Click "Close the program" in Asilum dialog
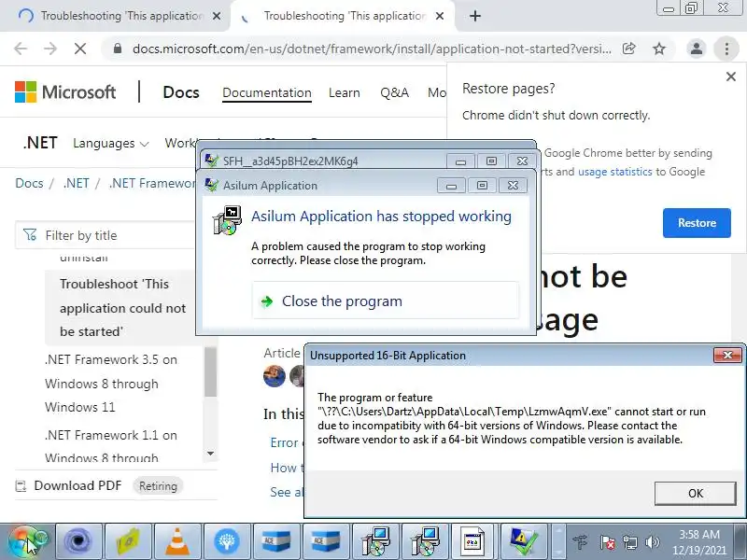The width and height of the screenshot is (747, 560). coord(385,301)
